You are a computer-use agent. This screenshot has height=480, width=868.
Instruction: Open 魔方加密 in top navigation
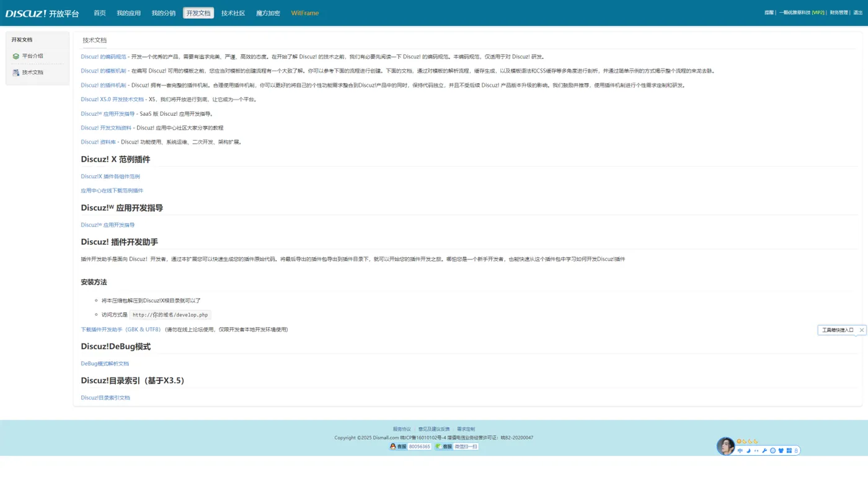point(268,13)
